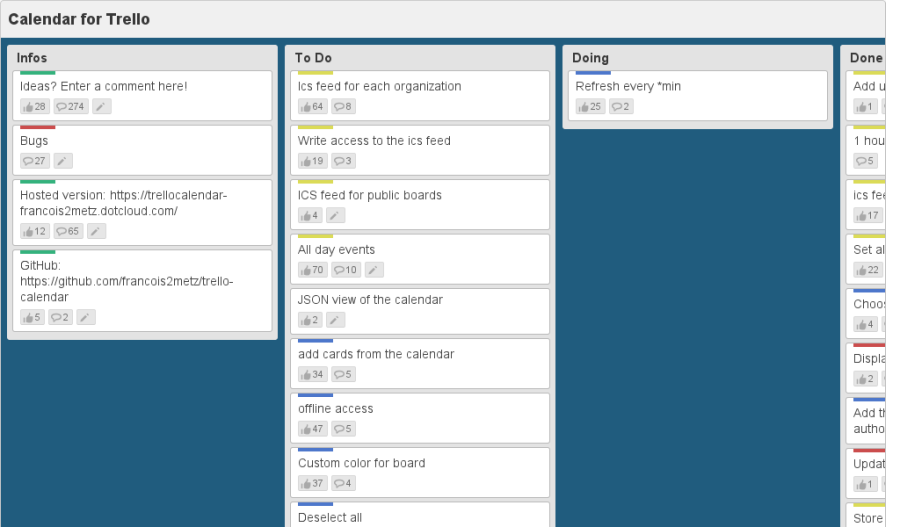The height and width of the screenshot is (527, 900).
Task: Click the 34 votes badge on add cards card
Action: (x=312, y=375)
